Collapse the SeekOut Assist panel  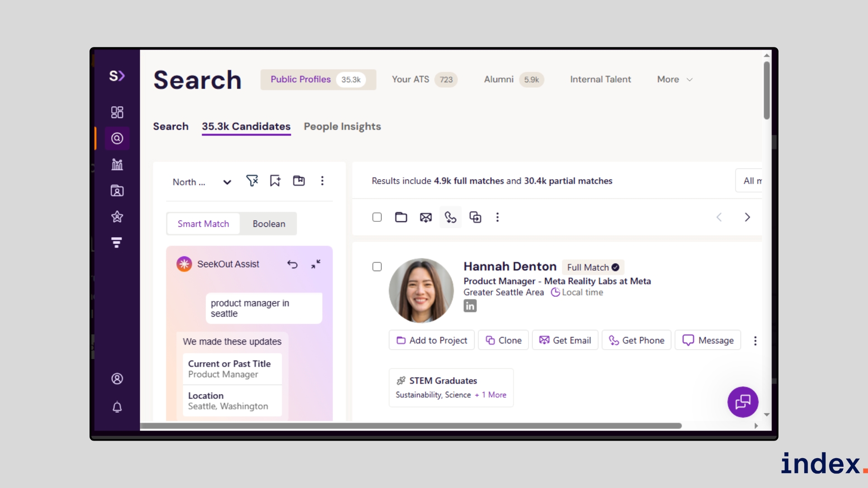click(316, 264)
